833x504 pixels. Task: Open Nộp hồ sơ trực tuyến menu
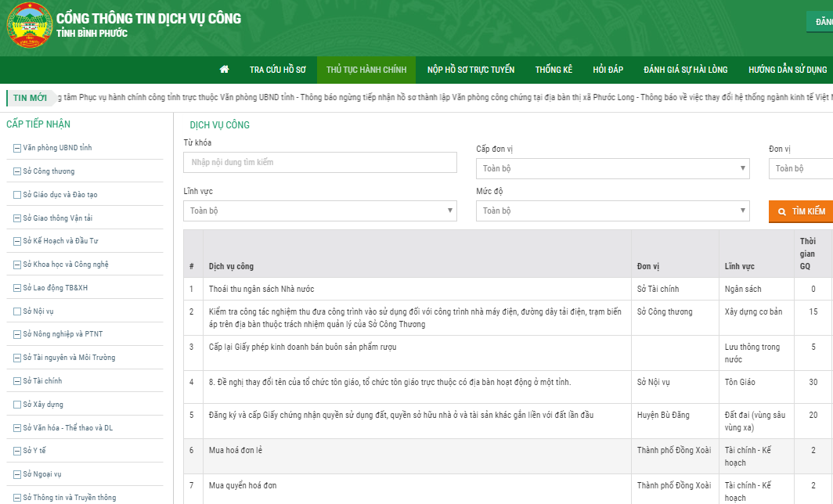pyautogui.click(x=471, y=70)
